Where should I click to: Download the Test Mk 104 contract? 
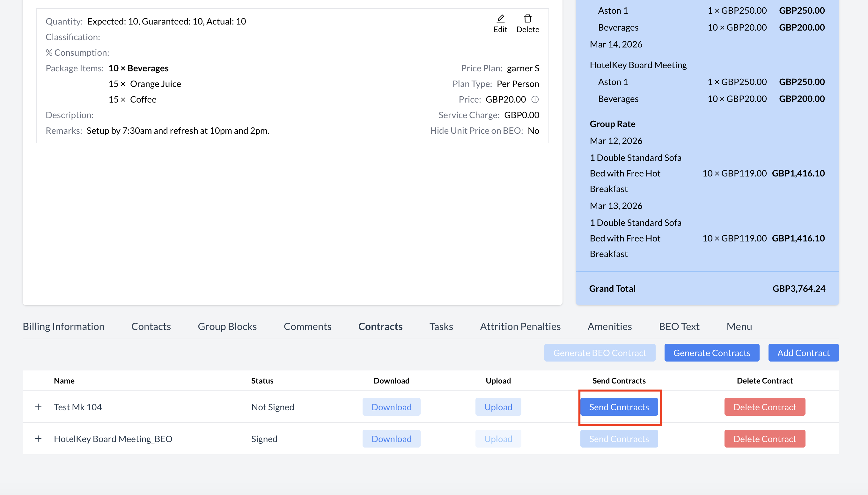pyautogui.click(x=391, y=407)
